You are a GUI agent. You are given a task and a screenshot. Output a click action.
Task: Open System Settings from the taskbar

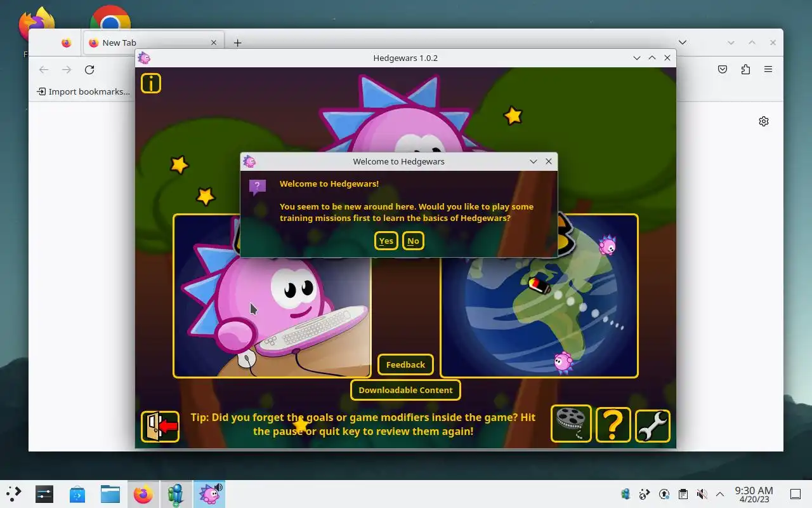44,494
